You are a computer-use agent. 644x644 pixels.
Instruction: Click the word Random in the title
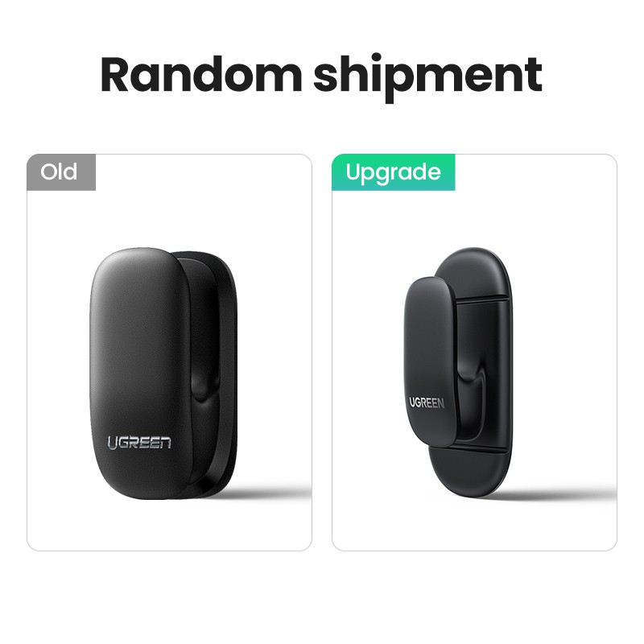pos(201,75)
